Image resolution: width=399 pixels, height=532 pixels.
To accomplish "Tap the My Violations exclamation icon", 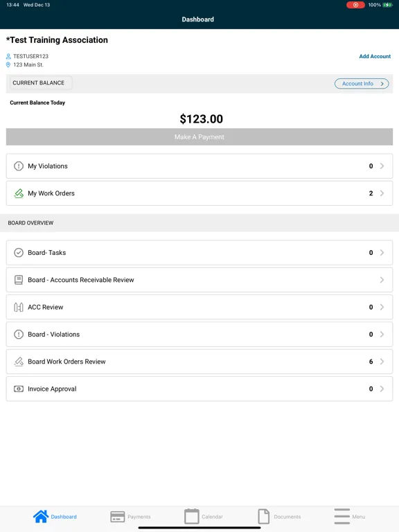I will pos(18,166).
